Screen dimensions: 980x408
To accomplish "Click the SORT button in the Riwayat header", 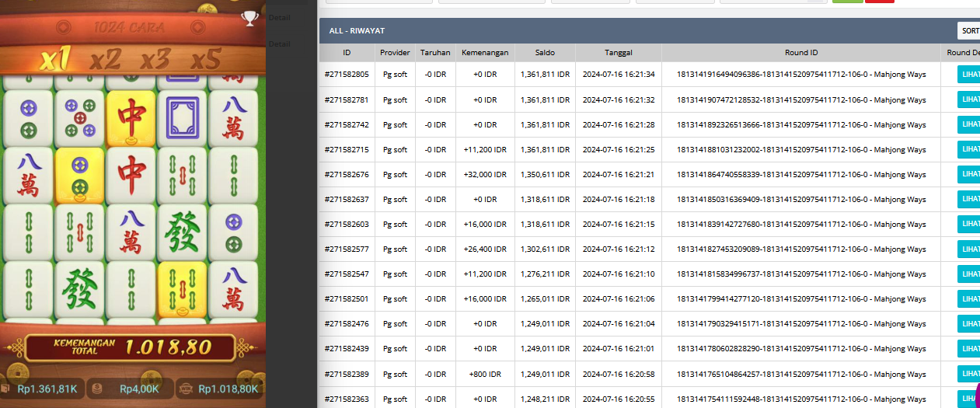I will 969,30.
